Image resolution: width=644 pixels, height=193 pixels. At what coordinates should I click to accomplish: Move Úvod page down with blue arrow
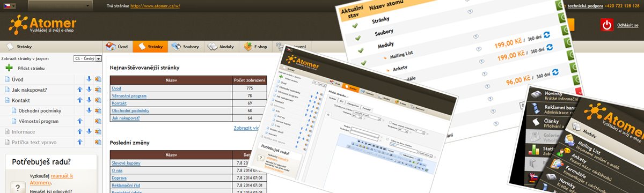click(x=89, y=79)
